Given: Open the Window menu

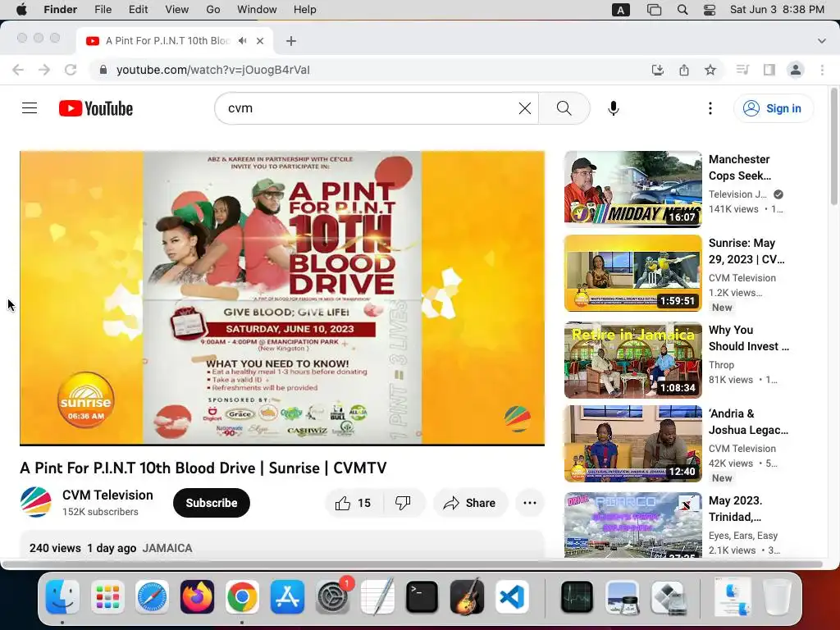Looking at the screenshot, I should click(x=257, y=10).
